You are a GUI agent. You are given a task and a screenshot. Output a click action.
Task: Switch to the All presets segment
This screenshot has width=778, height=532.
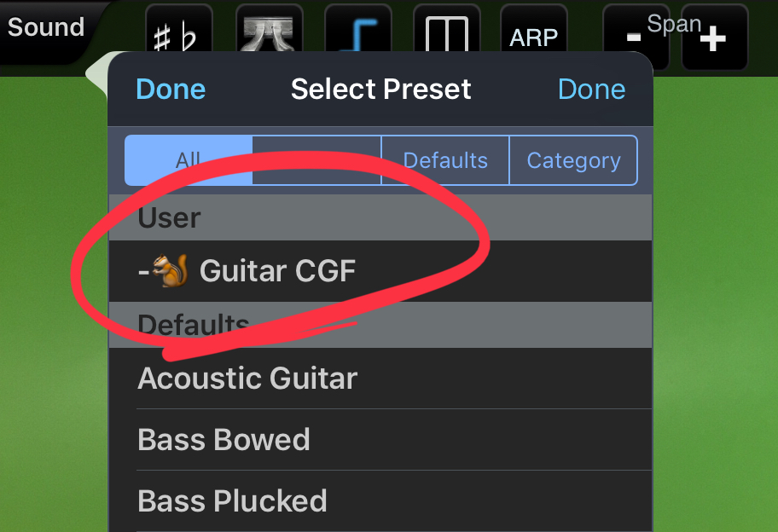pos(189,160)
